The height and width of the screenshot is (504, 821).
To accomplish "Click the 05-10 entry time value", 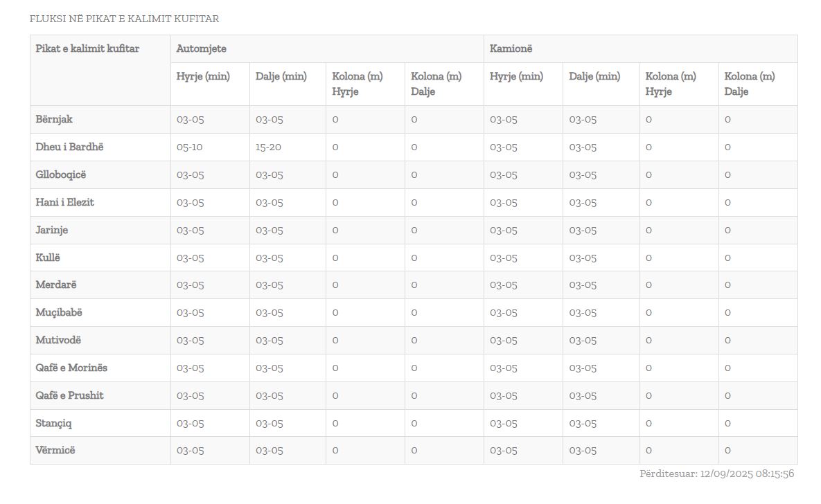I will 190,147.
